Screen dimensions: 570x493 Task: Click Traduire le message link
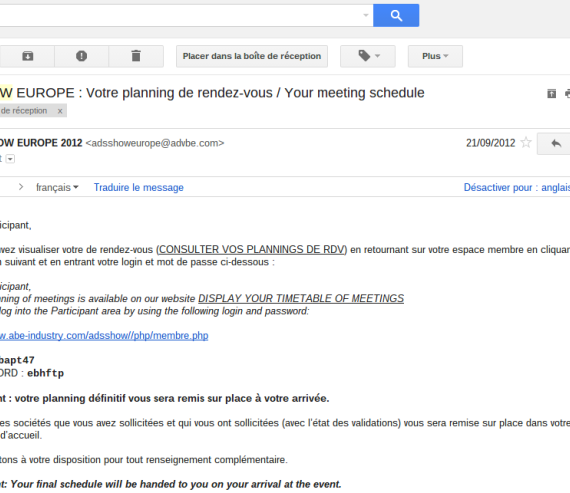[139, 187]
